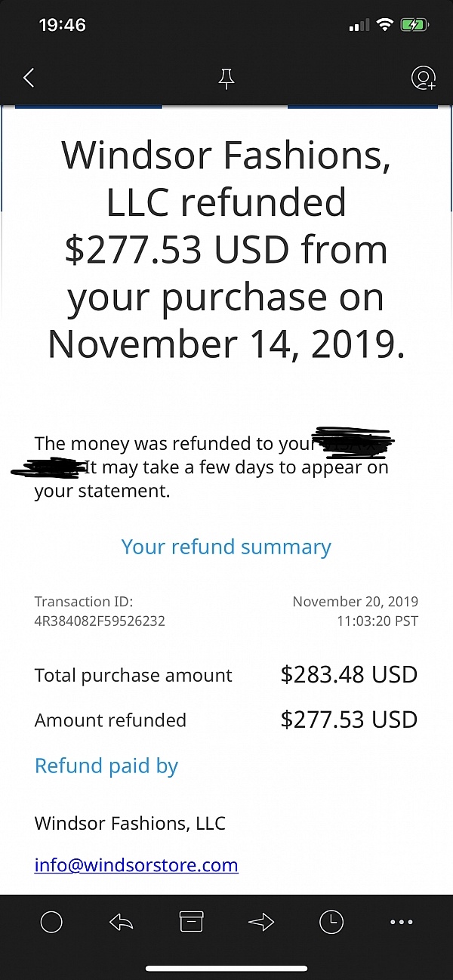Screen dimensions: 453x980
Task: Archive the email with the box icon
Action: (191, 922)
